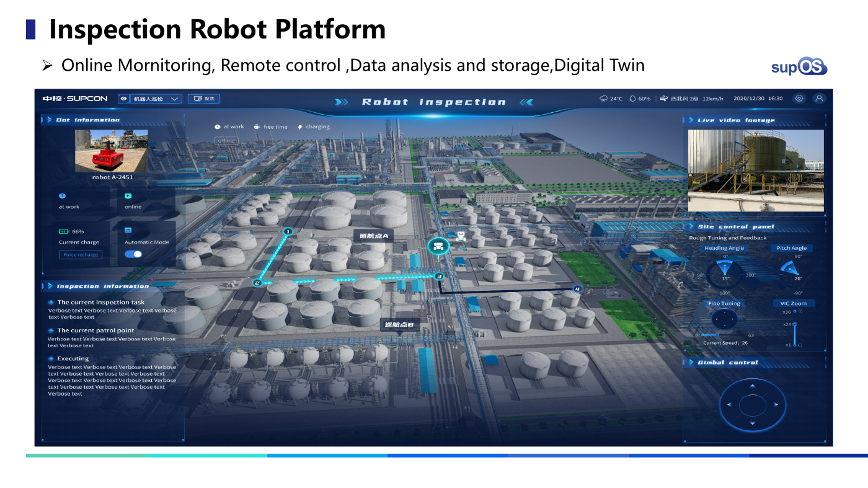868x488 pixels.
Task: Expand the Gimbal control panel header
Action: tap(727, 362)
